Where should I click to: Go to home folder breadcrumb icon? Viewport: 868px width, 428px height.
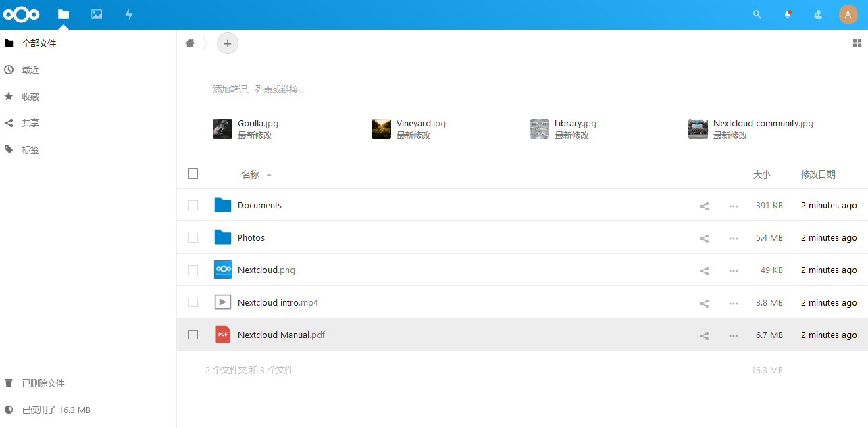click(190, 43)
